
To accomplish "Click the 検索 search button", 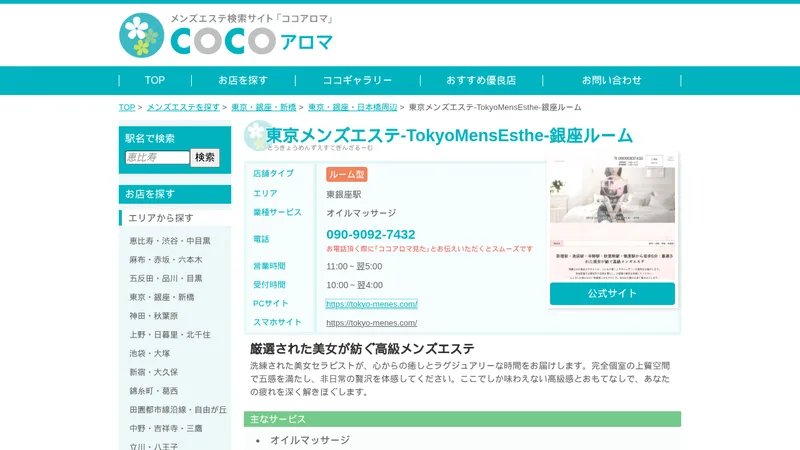I will 205,157.
